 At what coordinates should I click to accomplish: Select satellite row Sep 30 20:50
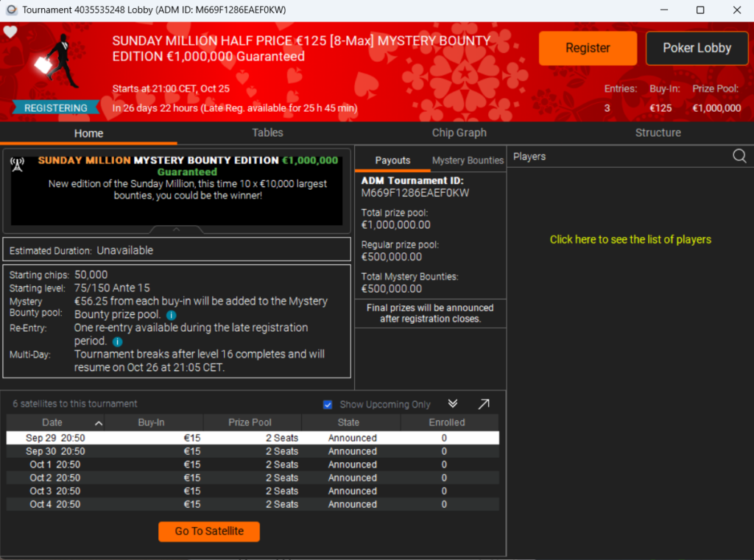(253, 451)
